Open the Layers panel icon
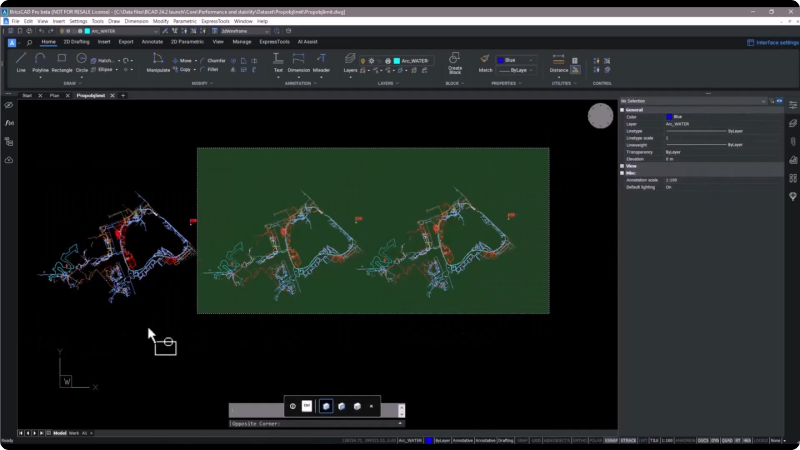 (x=350, y=62)
